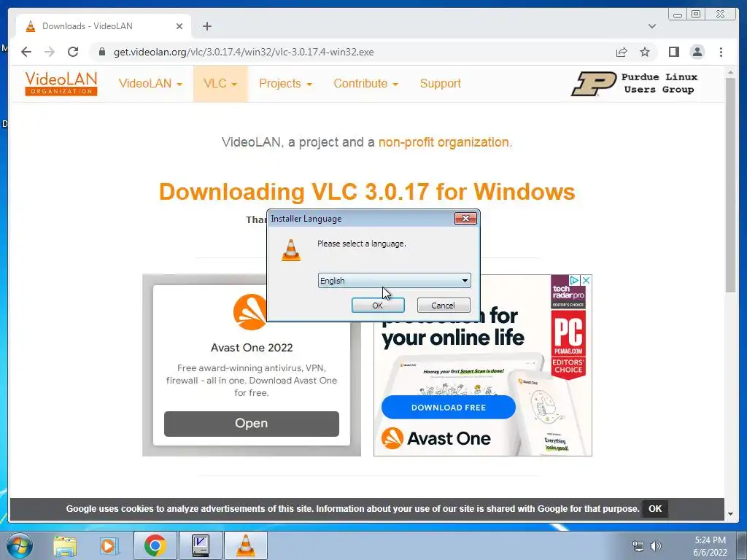Open the Support page link
Image resolution: width=747 pixels, height=560 pixels.
pyautogui.click(x=440, y=83)
